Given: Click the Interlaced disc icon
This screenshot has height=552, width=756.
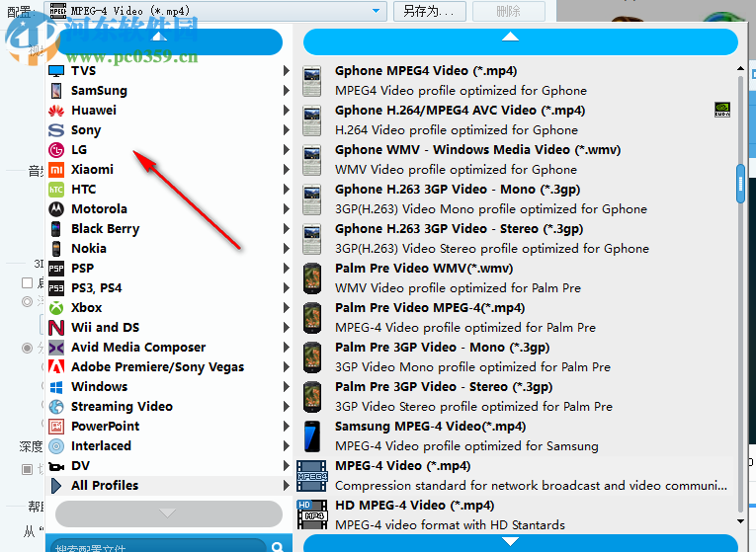Looking at the screenshot, I should pos(56,446).
